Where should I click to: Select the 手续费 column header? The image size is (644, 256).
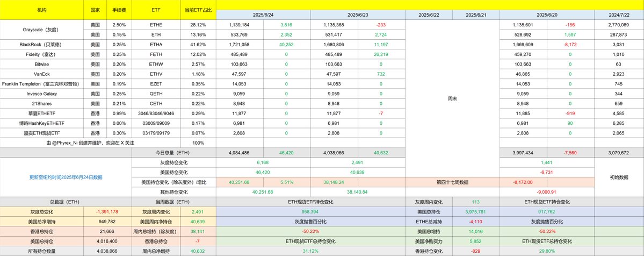pyautogui.click(x=119, y=10)
